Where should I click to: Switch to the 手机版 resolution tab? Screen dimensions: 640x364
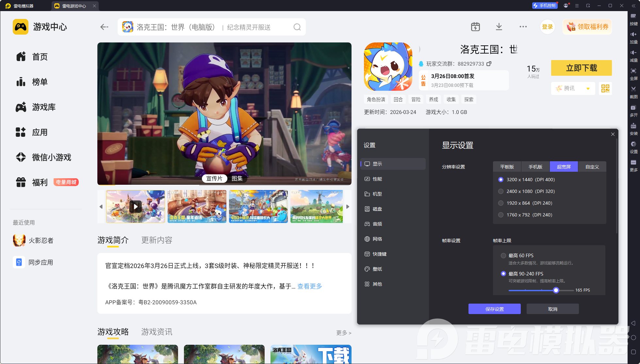(535, 167)
